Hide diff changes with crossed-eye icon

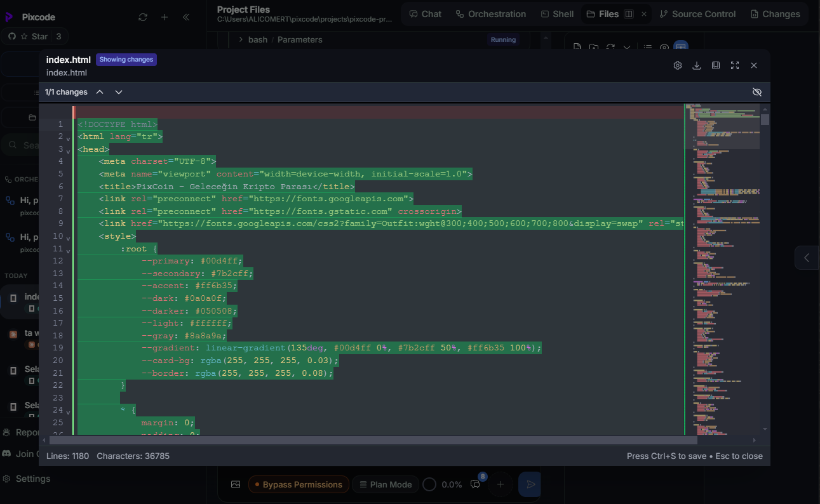756,92
